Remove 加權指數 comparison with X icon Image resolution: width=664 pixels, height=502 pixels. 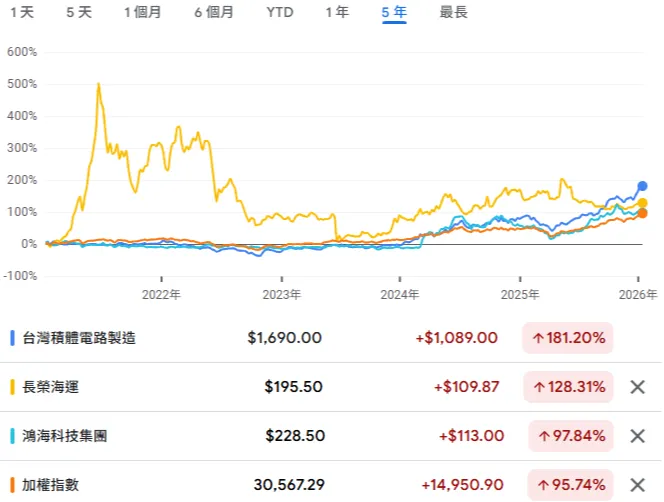[637, 485]
